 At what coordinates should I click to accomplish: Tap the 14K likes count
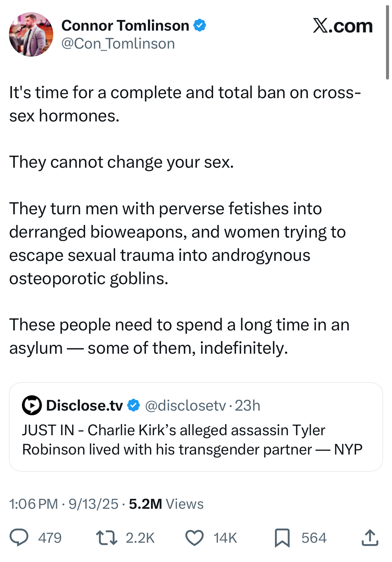[225, 538]
